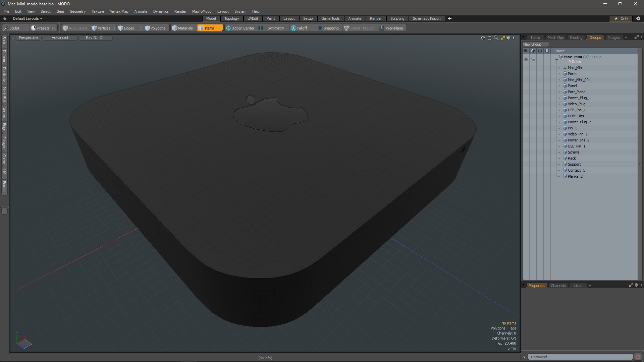Screen dimensions: 644x362
Task: Toggle visibility eye for Mac_Mini group
Action: click(526, 59)
